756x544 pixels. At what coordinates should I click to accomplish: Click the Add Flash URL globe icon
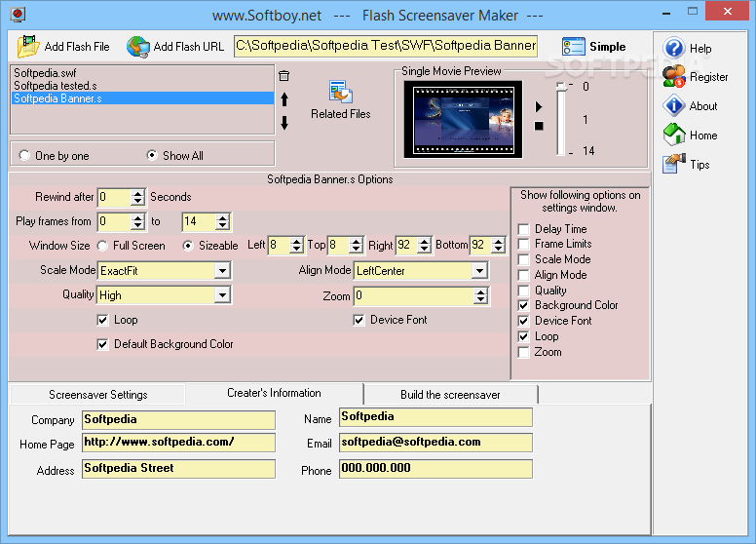coord(138,47)
